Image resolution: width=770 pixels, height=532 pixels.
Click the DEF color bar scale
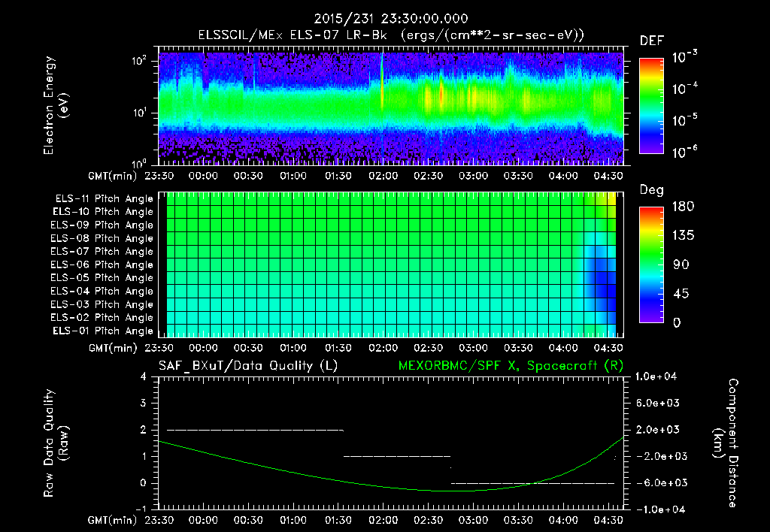(x=651, y=105)
